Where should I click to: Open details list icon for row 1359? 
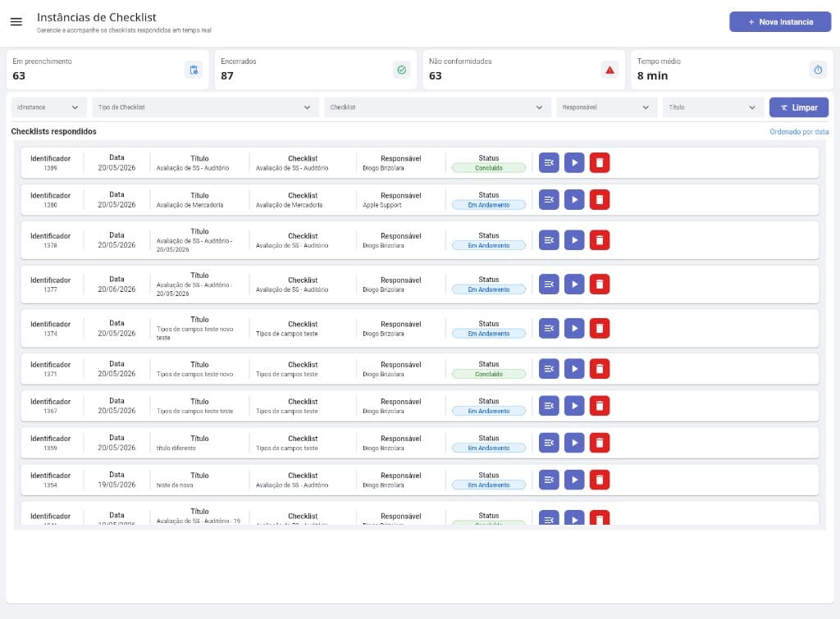pos(549,443)
